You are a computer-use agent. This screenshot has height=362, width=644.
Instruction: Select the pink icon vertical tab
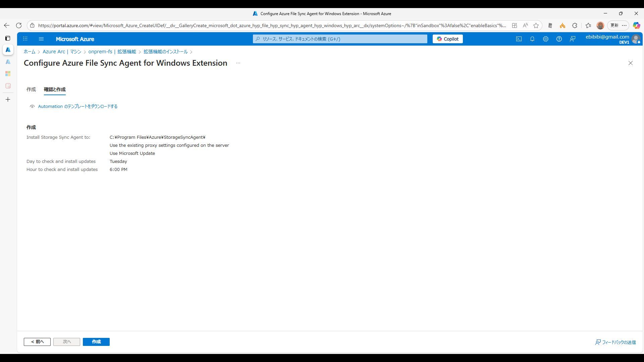pos(8,86)
